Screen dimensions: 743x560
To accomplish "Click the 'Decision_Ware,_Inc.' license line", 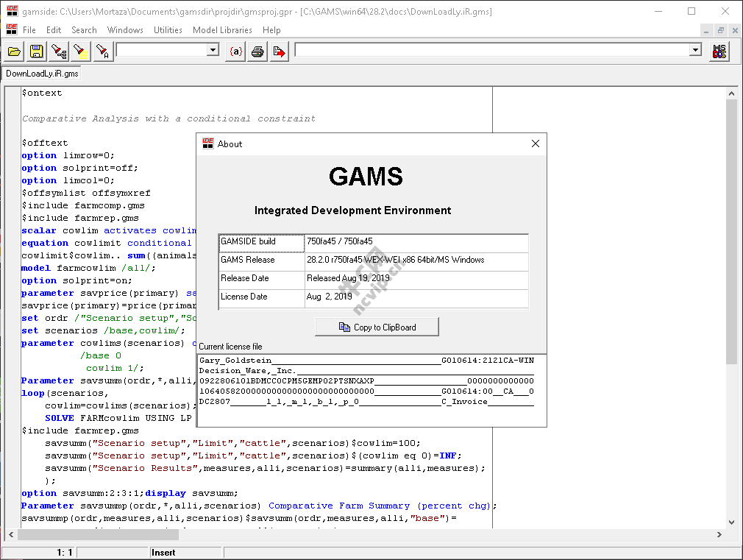I will tap(366, 371).
